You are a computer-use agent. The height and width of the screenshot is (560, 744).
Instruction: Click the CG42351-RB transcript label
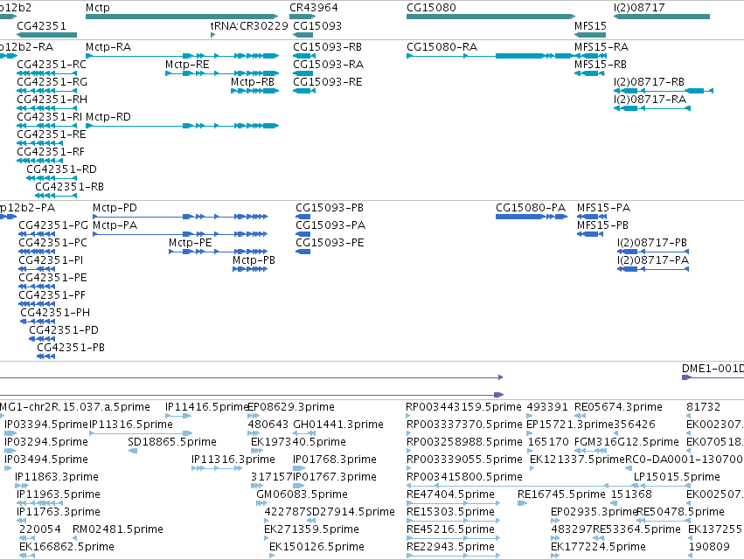(x=70, y=187)
